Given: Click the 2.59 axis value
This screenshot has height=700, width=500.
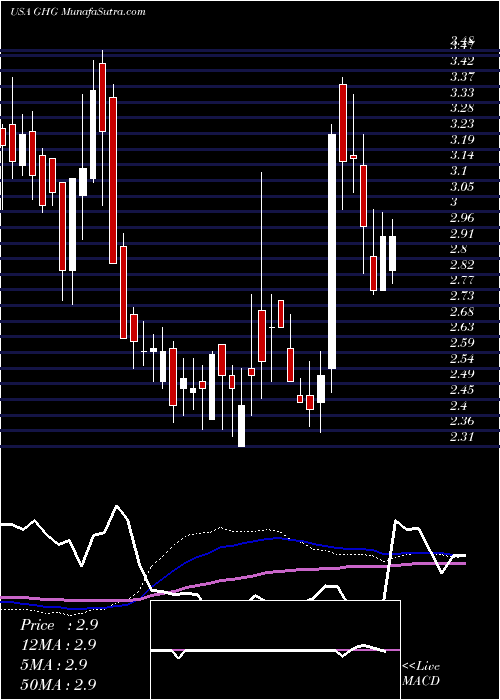Looking at the screenshot, I should pyautogui.click(x=462, y=343).
